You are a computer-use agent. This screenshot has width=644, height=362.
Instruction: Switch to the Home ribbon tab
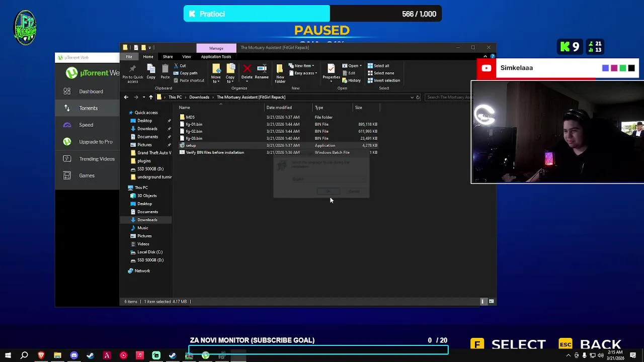click(148, 56)
